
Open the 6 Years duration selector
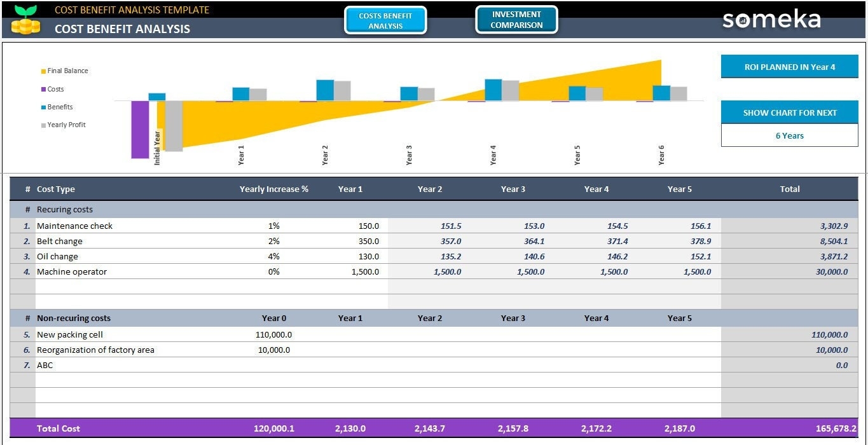[x=789, y=135]
